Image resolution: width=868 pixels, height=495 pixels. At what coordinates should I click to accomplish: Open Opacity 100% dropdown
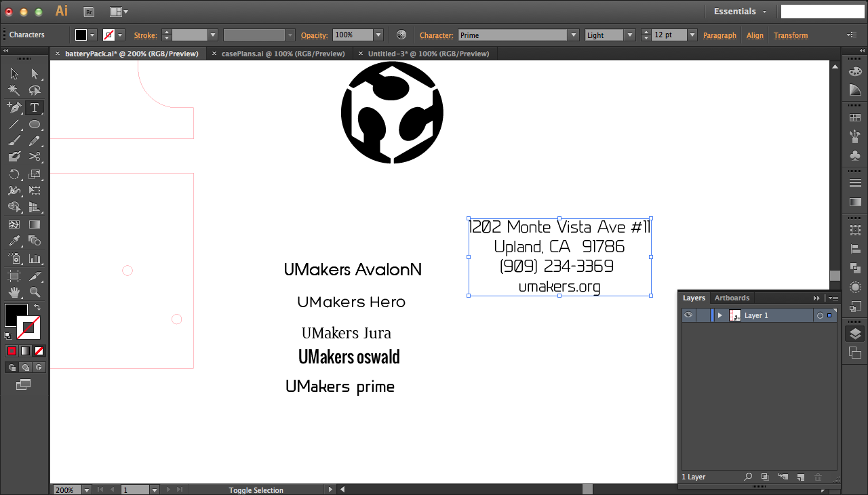[x=378, y=35]
